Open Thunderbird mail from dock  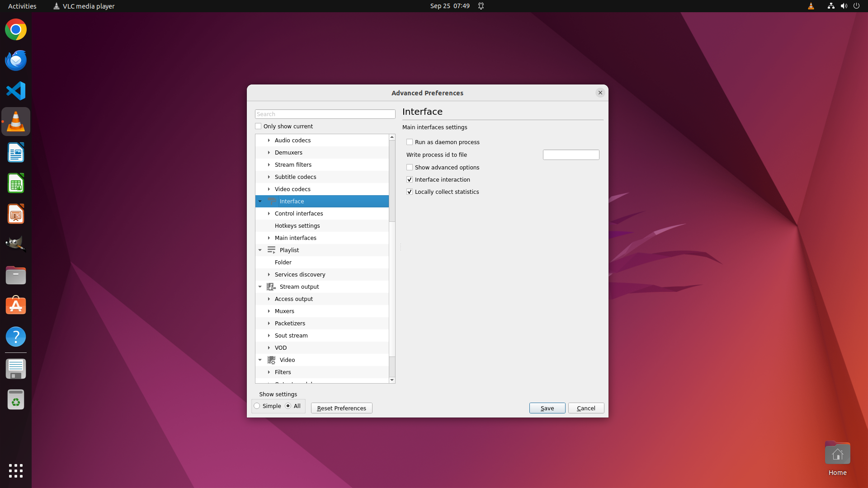(16, 60)
